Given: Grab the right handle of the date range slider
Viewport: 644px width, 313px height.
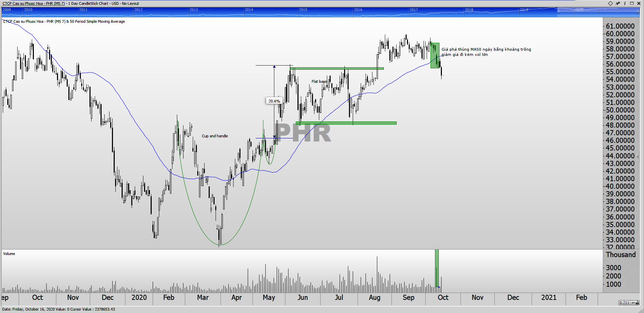Looking at the screenshot, I should pos(638,12).
